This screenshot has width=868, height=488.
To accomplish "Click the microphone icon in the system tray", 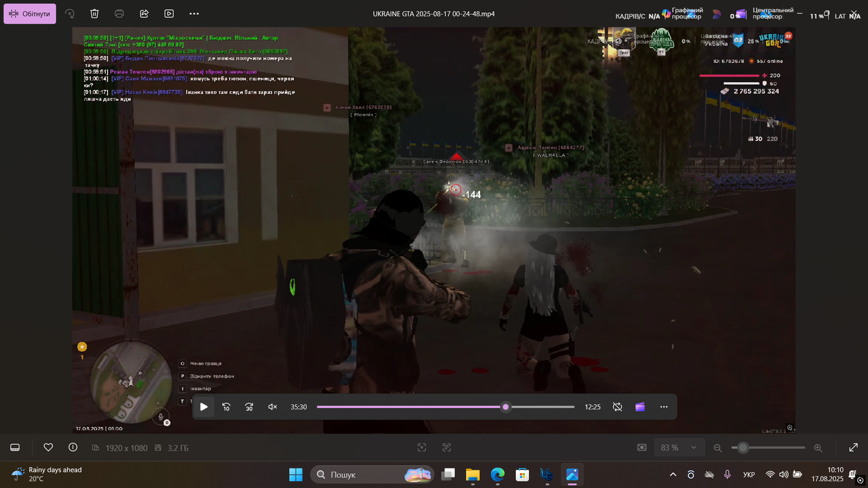I will pyautogui.click(x=727, y=474).
